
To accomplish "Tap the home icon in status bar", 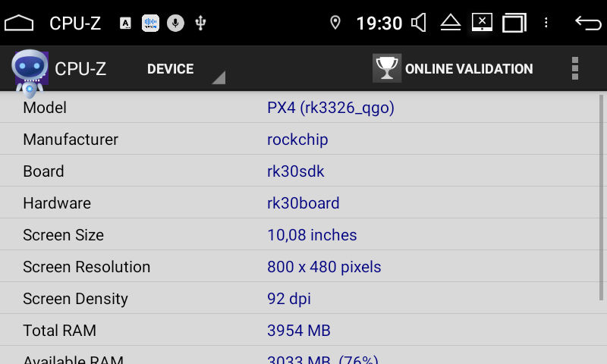I will (x=18, y=24).
